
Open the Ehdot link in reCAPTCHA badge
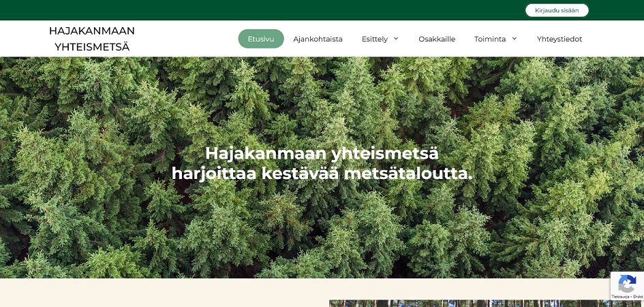(637, 296)
